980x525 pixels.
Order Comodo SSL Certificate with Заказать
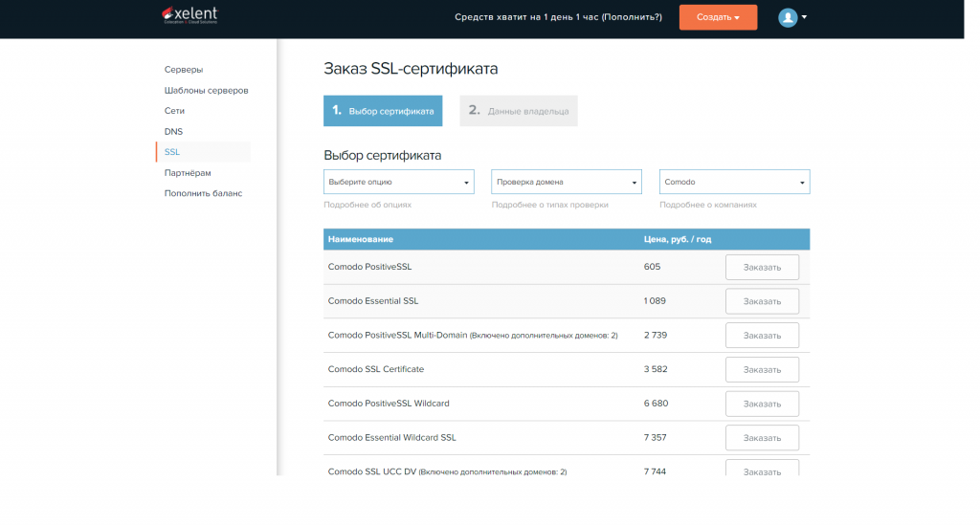762,369
